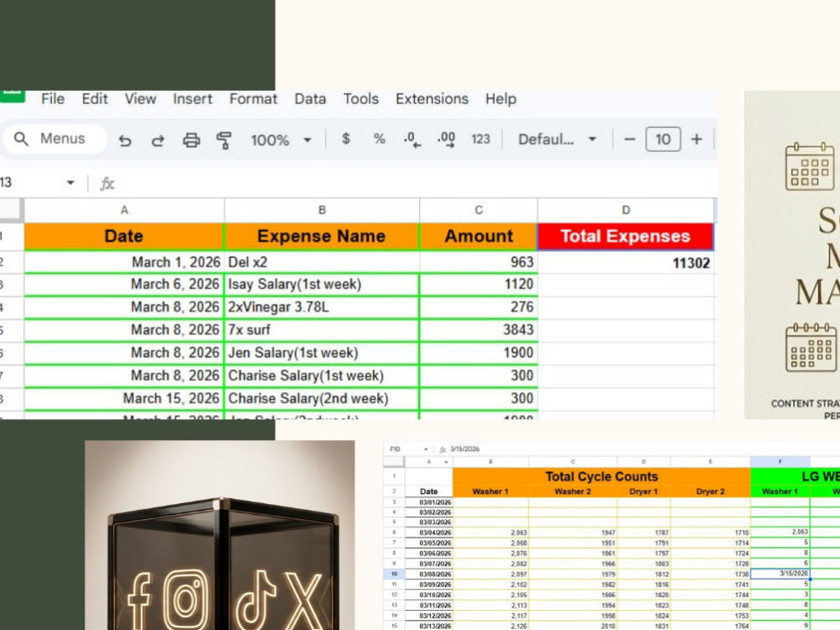Click Increase decimal places icon
Screen dimensions: 840x630
(x=446, y=139)
